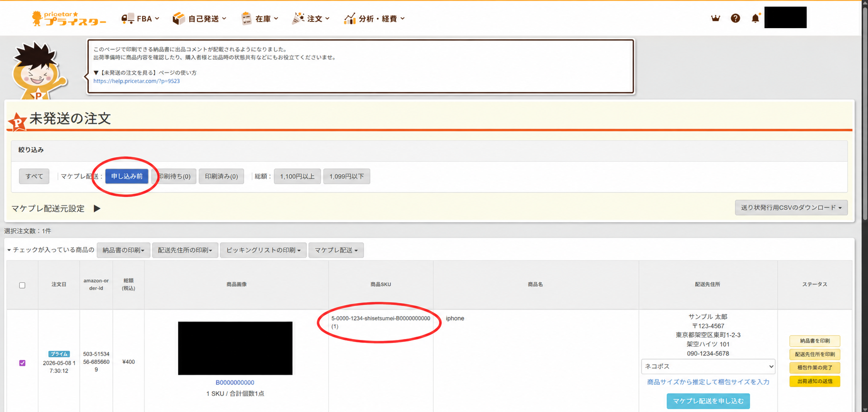Click the FBA truck icon

(127, 19)
